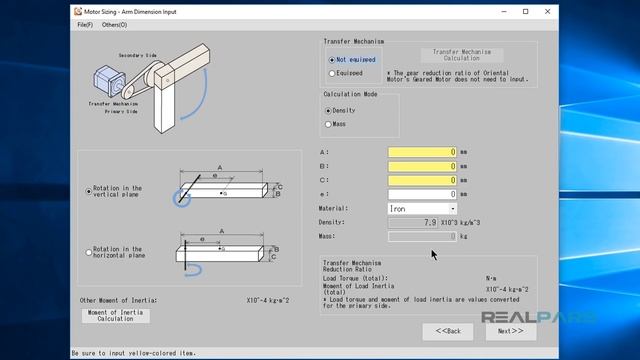Minimize the Motor Sizing window

[504, 12]
